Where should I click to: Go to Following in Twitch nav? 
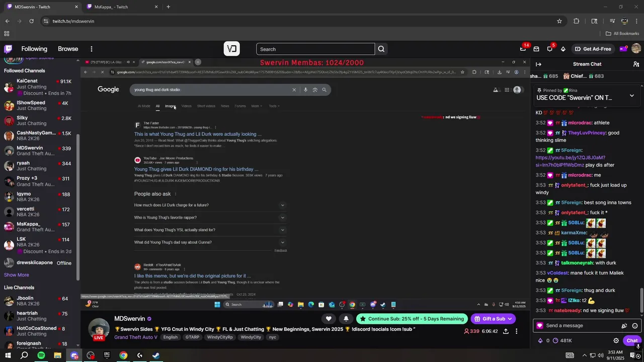click(34, 49)
